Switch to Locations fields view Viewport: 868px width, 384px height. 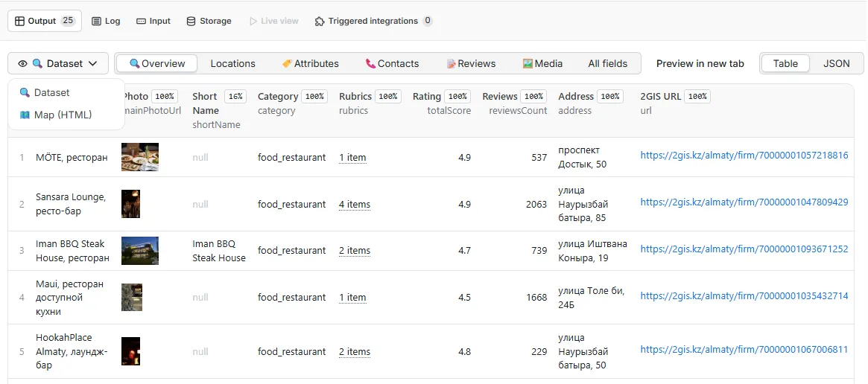pos(232,63)
